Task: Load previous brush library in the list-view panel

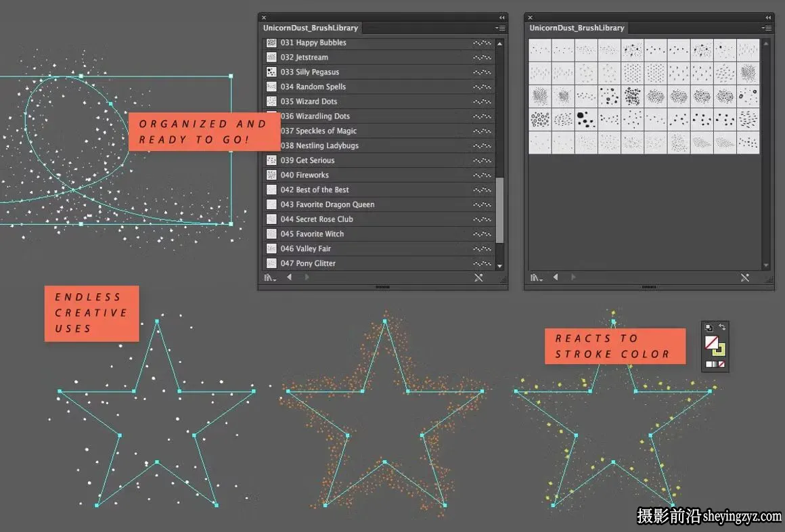Action: 290,277
